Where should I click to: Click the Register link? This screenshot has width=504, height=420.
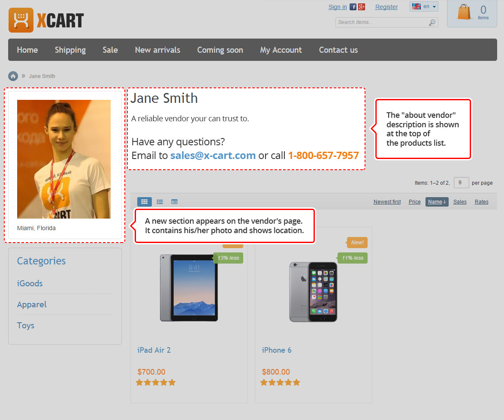386,7
